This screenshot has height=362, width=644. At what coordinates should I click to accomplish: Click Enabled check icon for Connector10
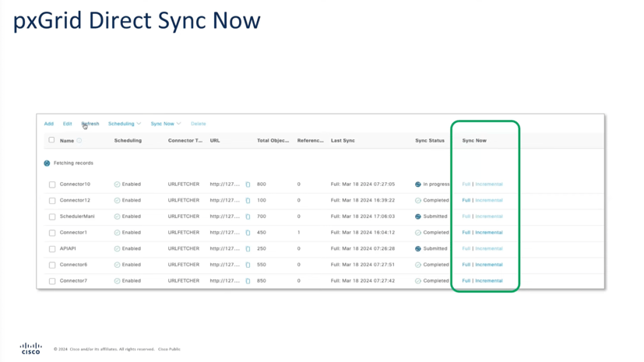click(117, 185)
